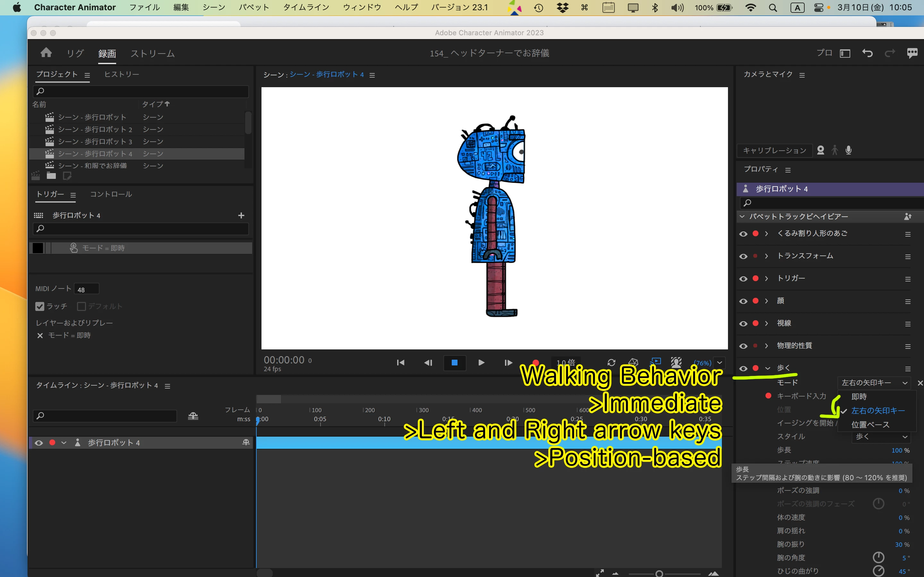This screenshot has height=577, width=924.
Task: Click the undo arrow icon
Action: coord(867,53)
